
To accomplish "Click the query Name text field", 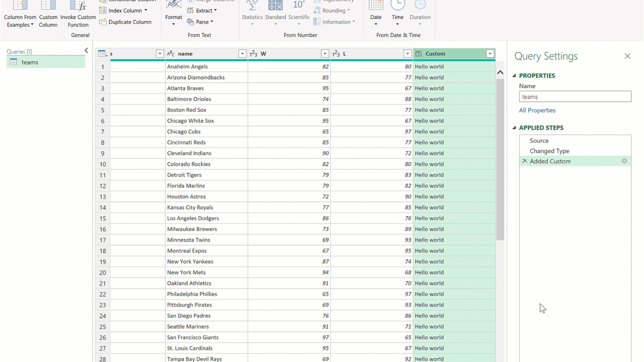I will [x=575, y=97].
